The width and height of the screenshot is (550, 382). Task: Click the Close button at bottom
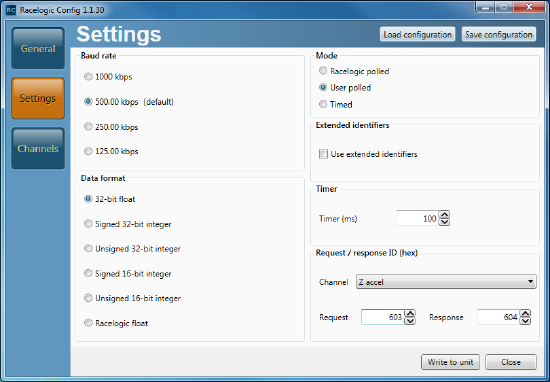[x=511, y=362]
